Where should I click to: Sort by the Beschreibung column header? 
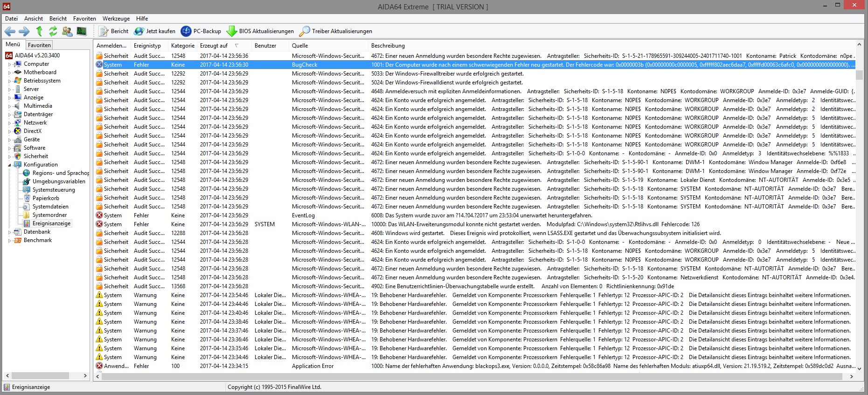pos(612,46)
